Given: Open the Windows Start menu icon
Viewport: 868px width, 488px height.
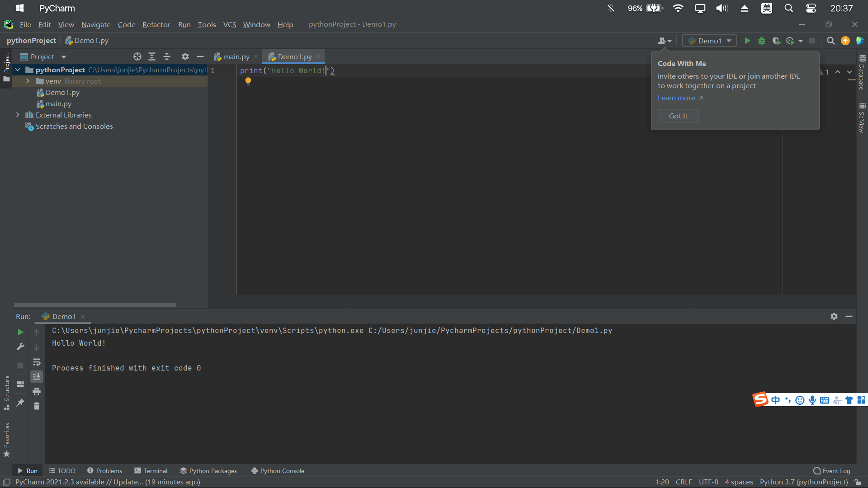Looking at the screenshot, I should (x=19, y=8).
